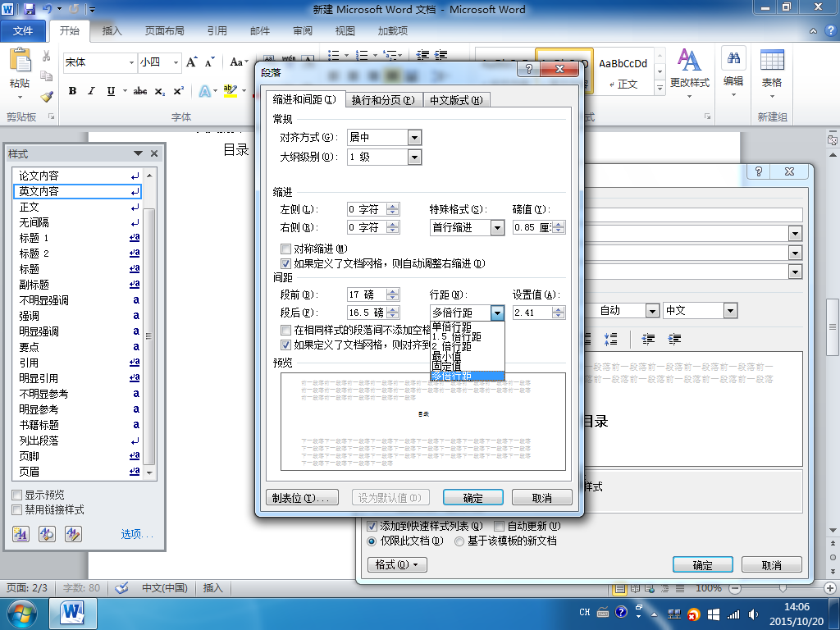Collapse the 行距 line spacing dropdown arrow

coord(498,313)
